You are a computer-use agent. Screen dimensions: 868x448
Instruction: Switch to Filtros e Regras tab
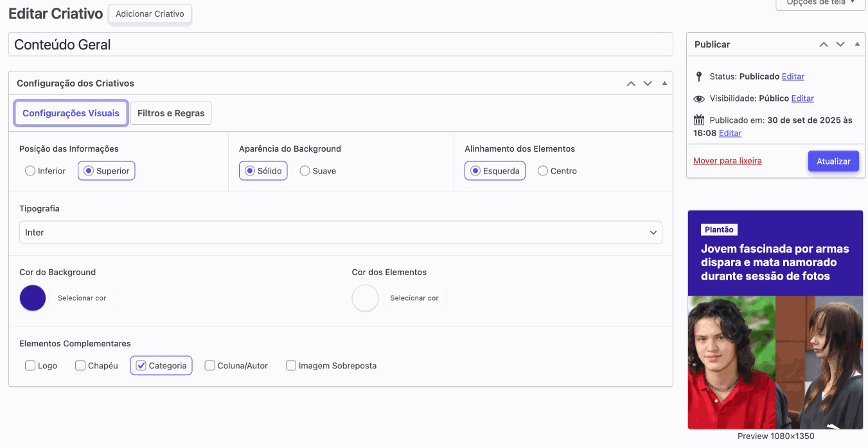coord(171,113)
